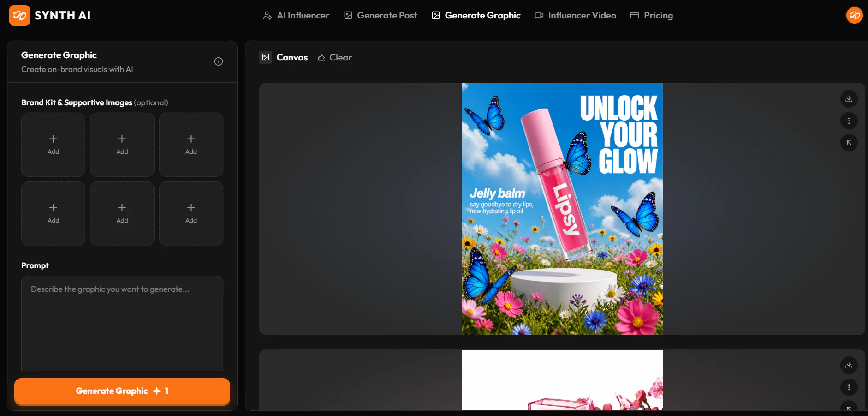
Task: Click the "Generate Graphic" panel heading
Action: (x=59, y=55)
